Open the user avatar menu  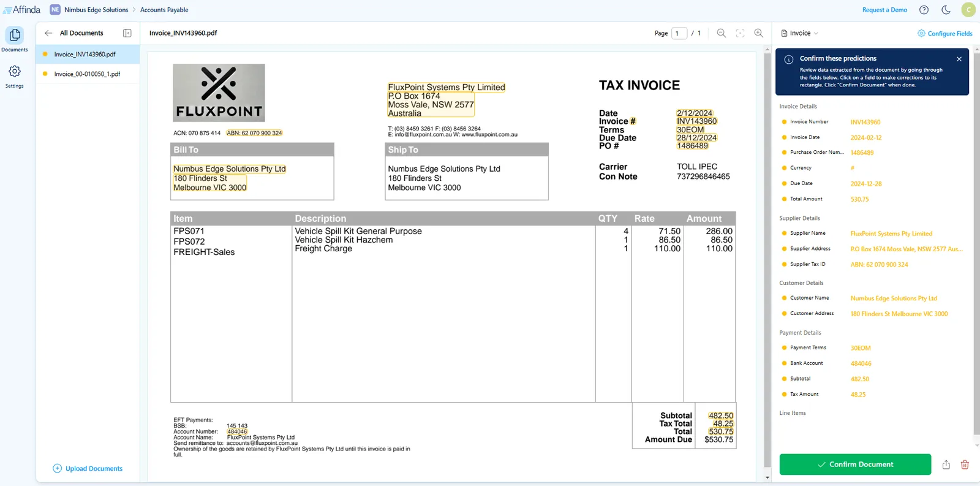point(968,10)
